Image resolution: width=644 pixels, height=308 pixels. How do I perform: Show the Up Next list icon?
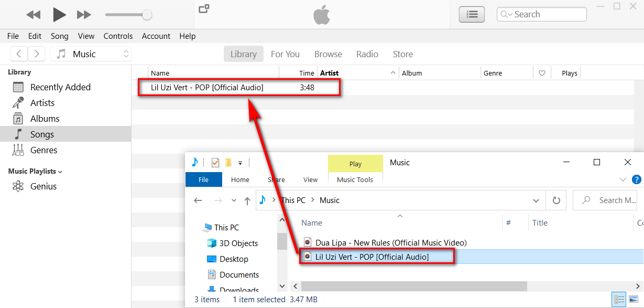click(x=472, y=15)
